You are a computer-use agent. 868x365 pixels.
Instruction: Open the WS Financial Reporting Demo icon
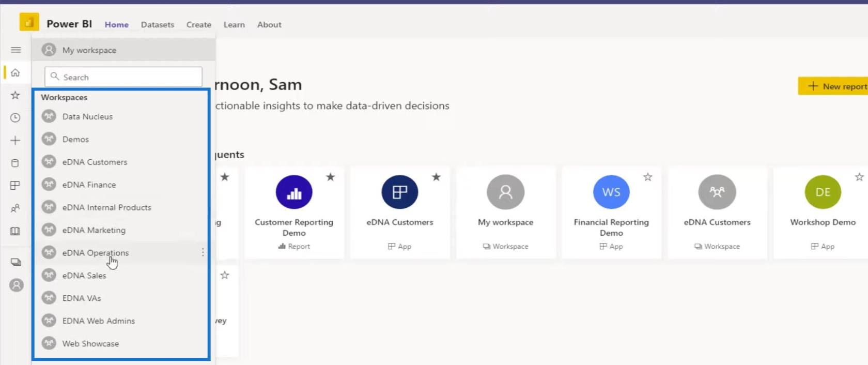(611, 192)
